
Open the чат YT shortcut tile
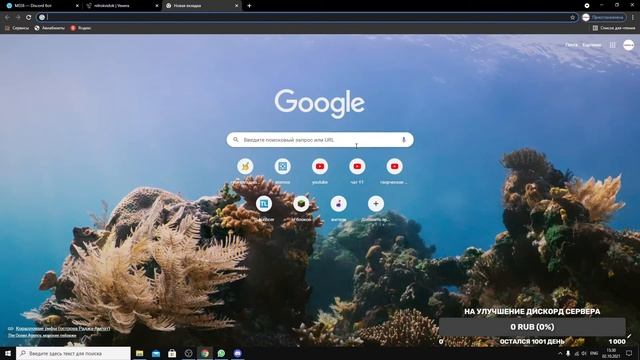click(357, 167)
